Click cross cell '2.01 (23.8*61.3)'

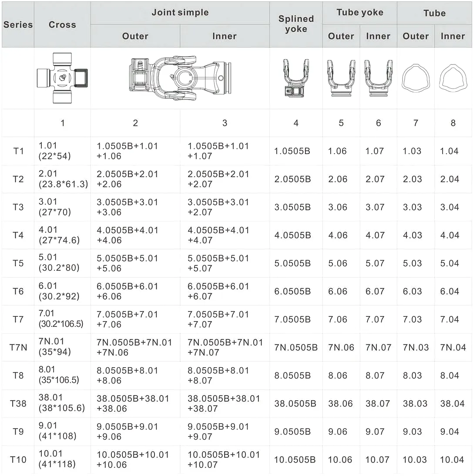(x=63, y=179)
